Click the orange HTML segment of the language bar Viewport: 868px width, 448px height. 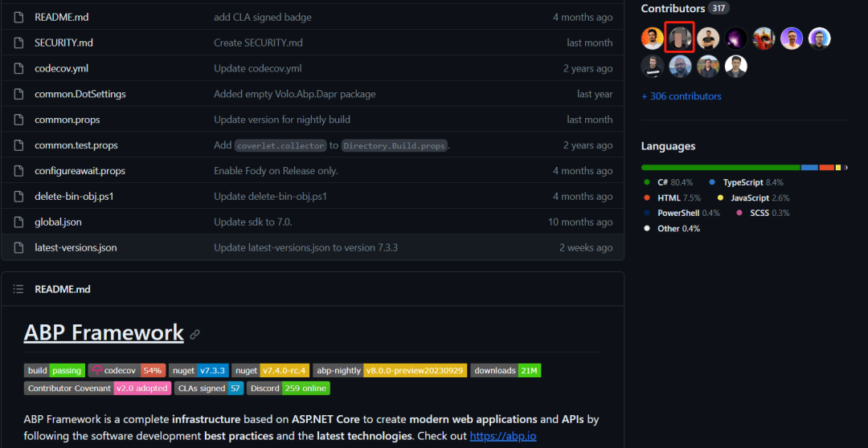tap(826, 167)
